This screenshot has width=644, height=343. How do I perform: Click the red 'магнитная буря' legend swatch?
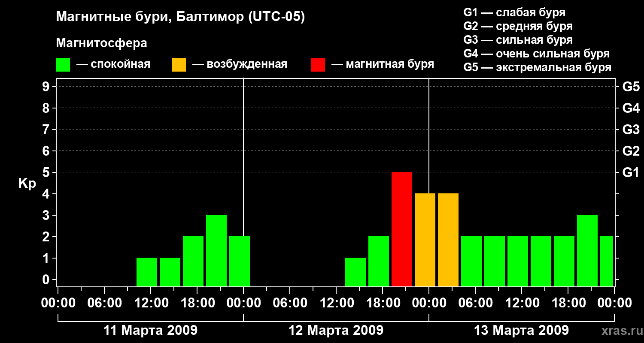click(x=318, y=65)
